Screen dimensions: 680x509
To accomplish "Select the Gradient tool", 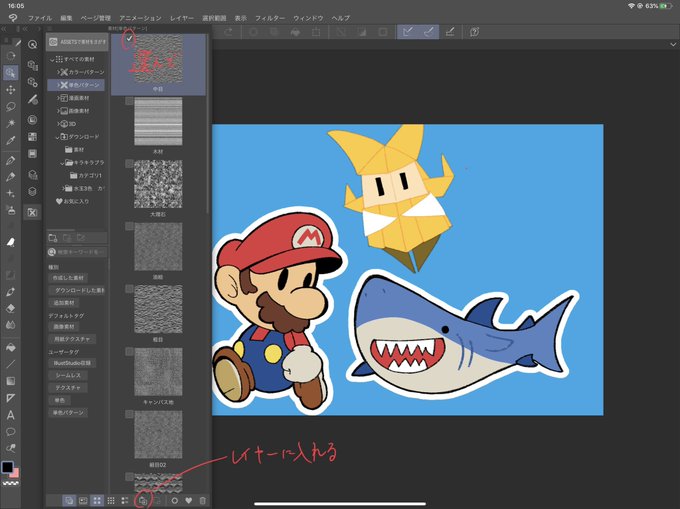I will coord(11,381).
